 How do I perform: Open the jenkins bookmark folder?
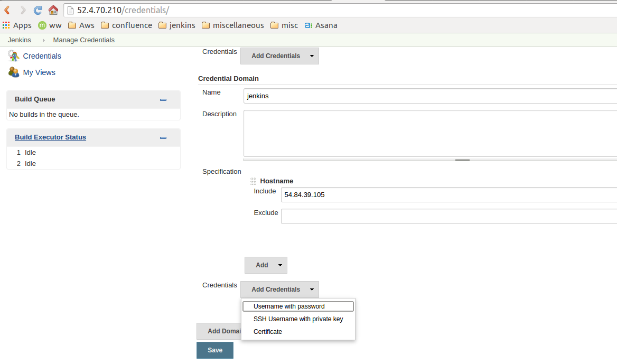176,25
